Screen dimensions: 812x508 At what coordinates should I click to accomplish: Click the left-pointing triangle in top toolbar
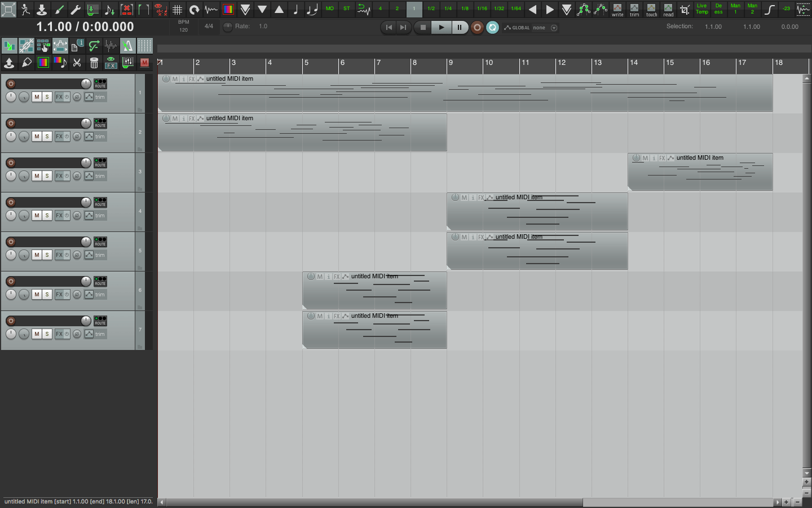click(533, 9)
